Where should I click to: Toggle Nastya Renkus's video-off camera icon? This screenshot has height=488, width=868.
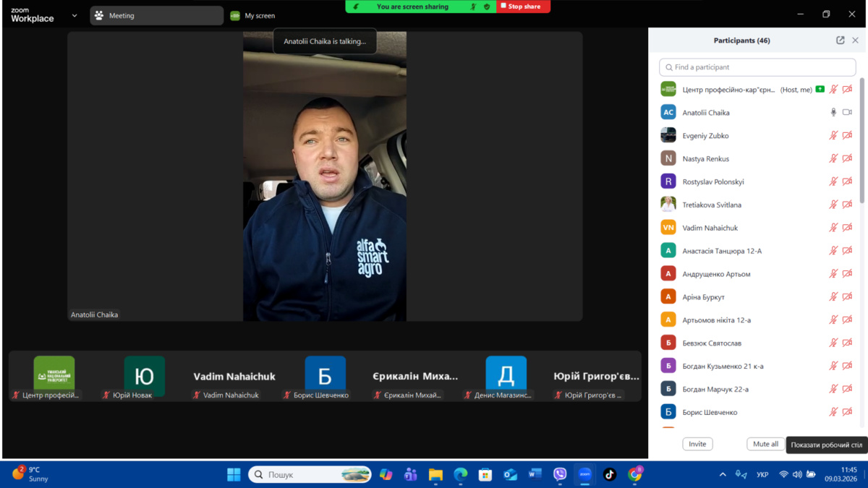coord(847,158)
